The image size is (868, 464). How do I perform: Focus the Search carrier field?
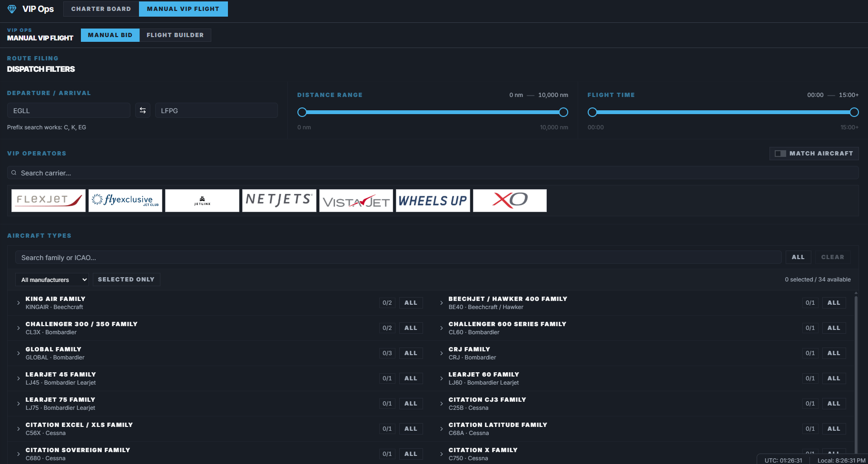(433, 173)
